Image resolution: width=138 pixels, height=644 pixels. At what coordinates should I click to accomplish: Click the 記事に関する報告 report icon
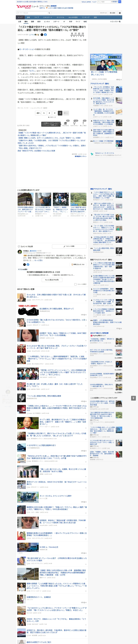[24, 125]
